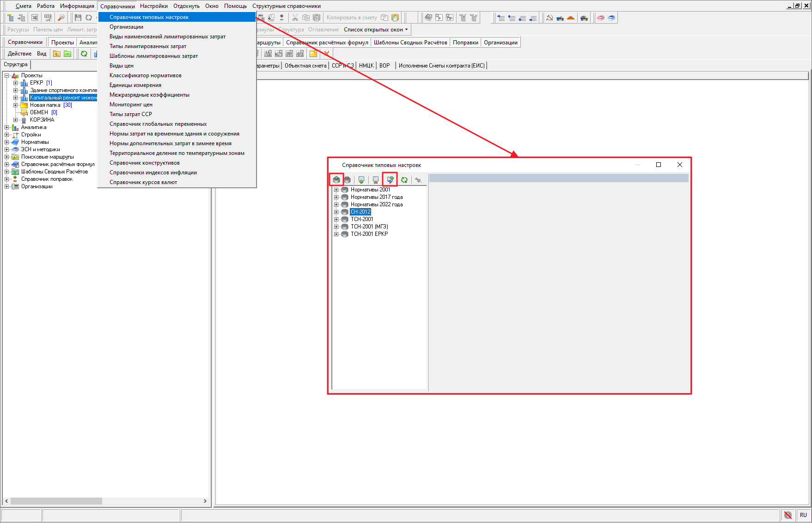Click the orange bricks materials icon
Screen dimensions: 812x523
pyautogui.click(x=571, y=18)
